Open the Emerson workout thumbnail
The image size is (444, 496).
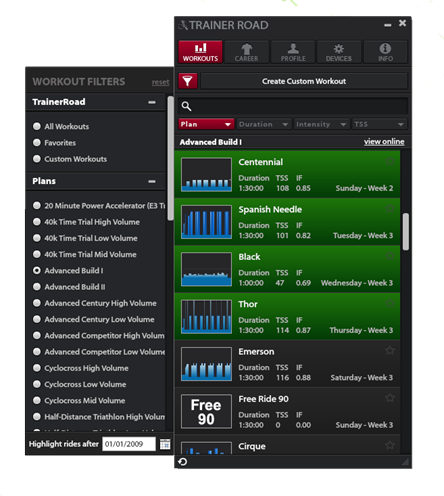click(206, 364)
